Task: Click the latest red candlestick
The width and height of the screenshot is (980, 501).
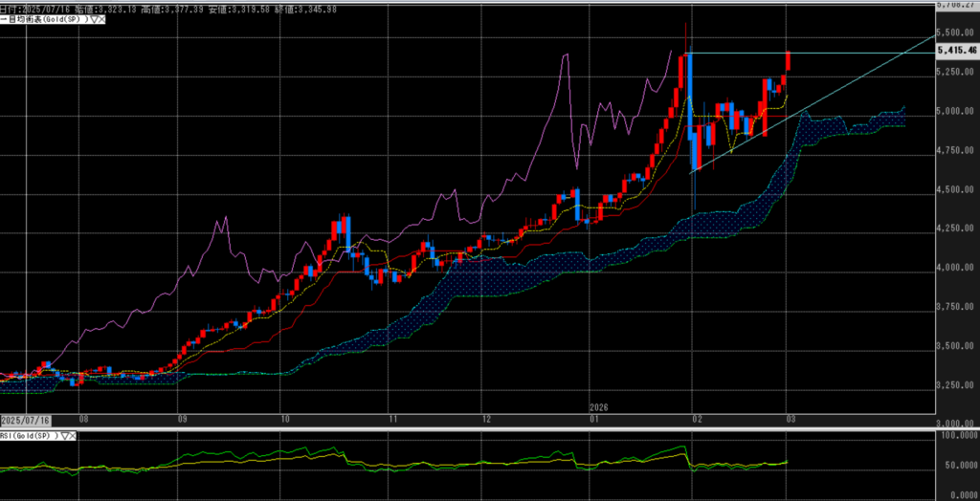Action: tap(788, 61)
